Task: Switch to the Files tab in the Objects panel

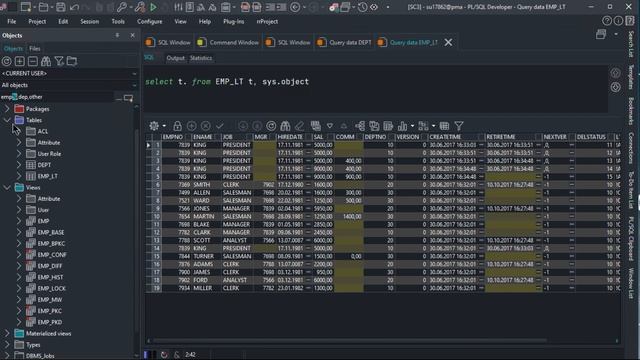Action: click(35, 49)
